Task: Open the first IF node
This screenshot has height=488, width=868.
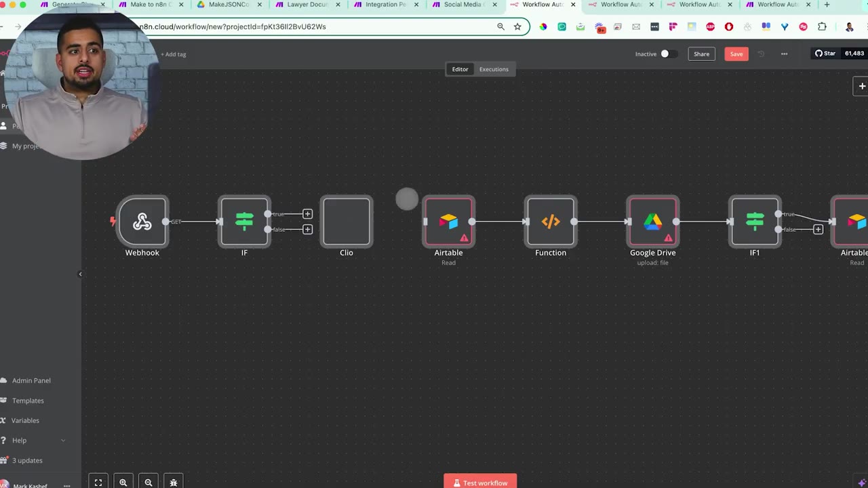Action: click(x=244, y=221)
